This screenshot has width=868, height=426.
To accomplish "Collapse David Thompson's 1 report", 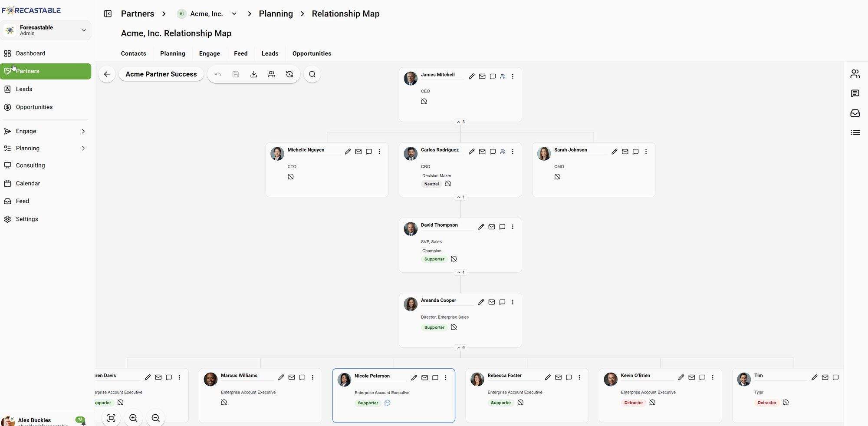I will point(460,272).
